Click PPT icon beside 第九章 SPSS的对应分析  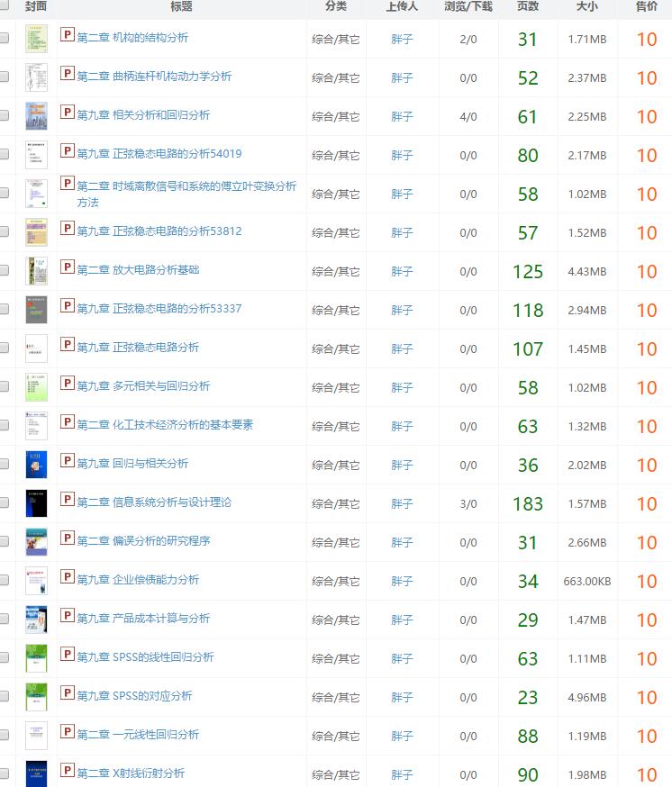pos(67,693)
